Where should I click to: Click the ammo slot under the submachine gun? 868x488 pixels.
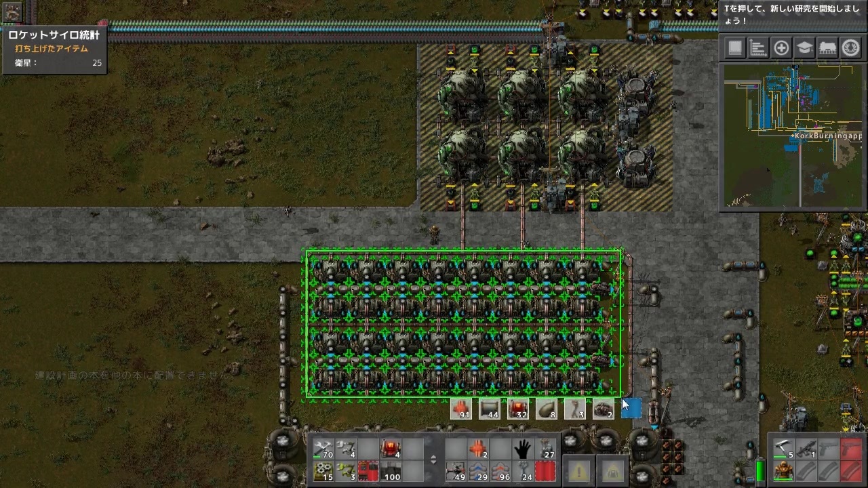point(806,470)
